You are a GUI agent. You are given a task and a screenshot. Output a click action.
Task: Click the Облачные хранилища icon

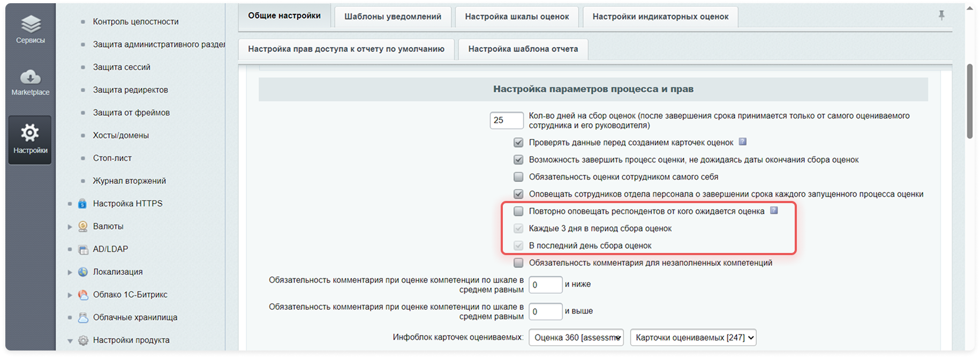pyautogui.click(x=82, y=317)
